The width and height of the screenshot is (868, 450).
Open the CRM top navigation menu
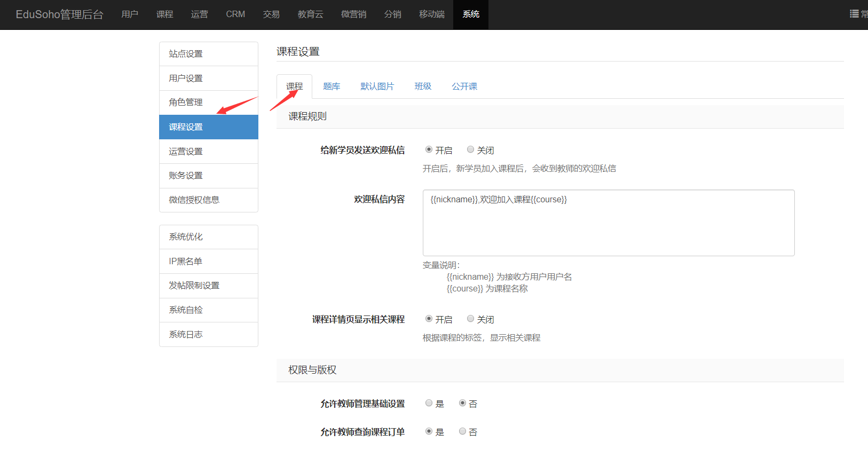click(x=235, y=14)
